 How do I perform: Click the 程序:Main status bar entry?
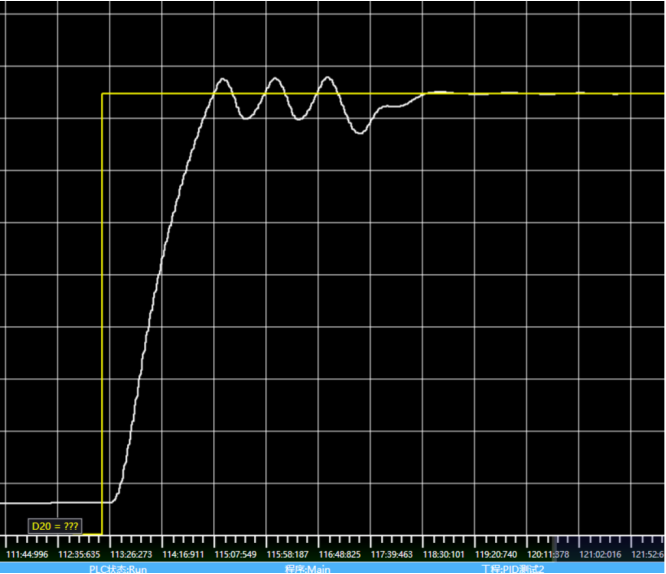tap(308, 569)
